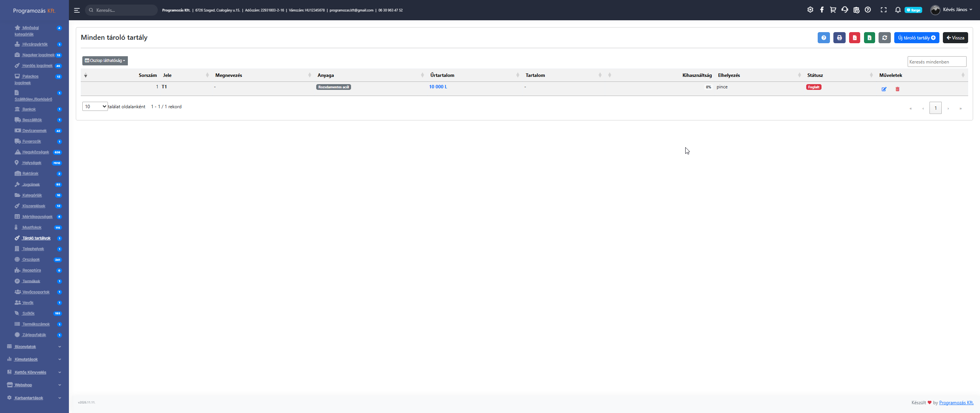Click the Vissza back button

coord(955,38)
